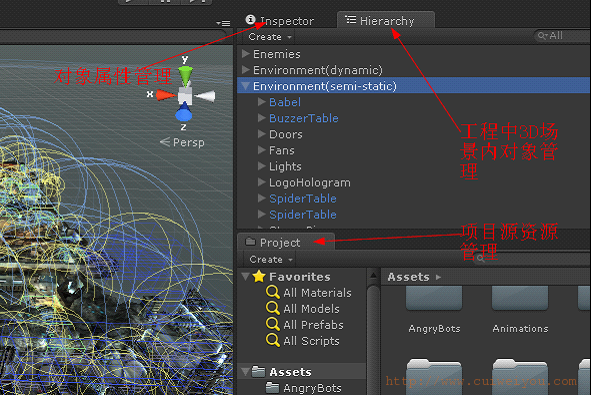
Task: Open the All Models saved search
Action: 311,309
